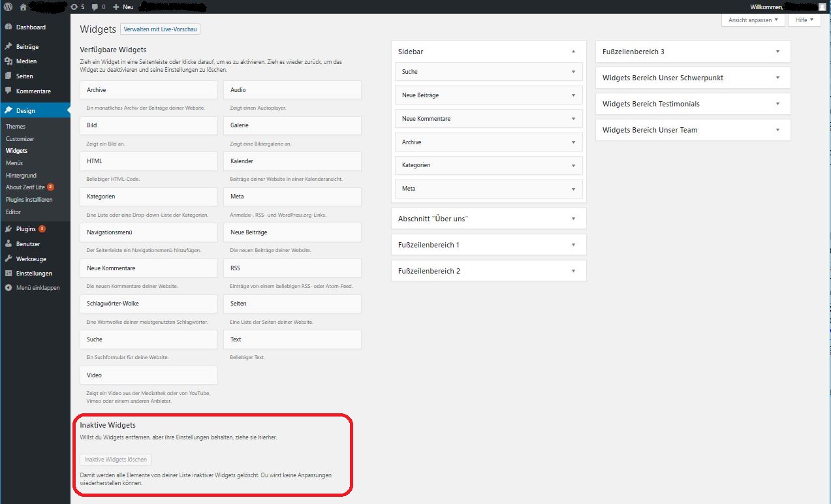Image resolution: width=831 pixels, height=504 pixels.
Task: Select the available HTML widget
Action: pyautogui.click(x=149, y=161)
